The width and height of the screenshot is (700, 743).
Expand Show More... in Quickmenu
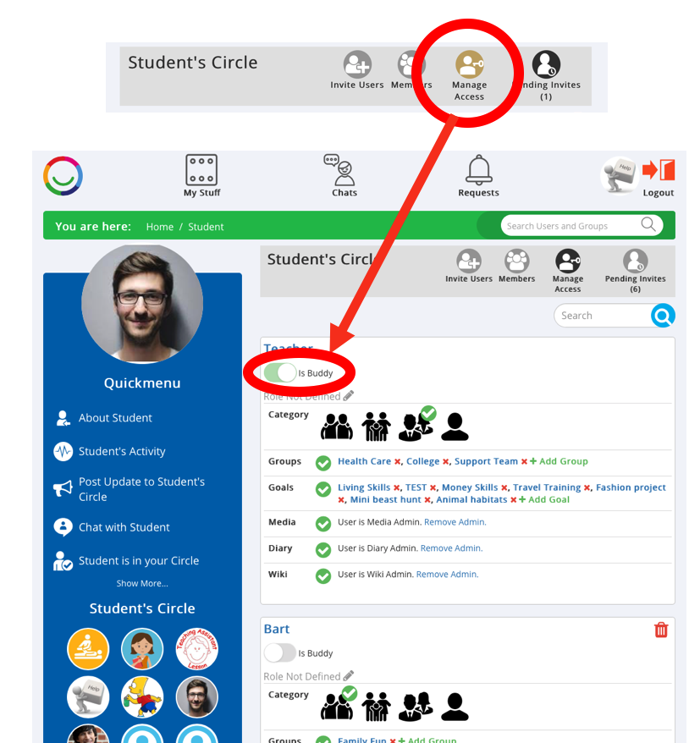tap(142, 583)
